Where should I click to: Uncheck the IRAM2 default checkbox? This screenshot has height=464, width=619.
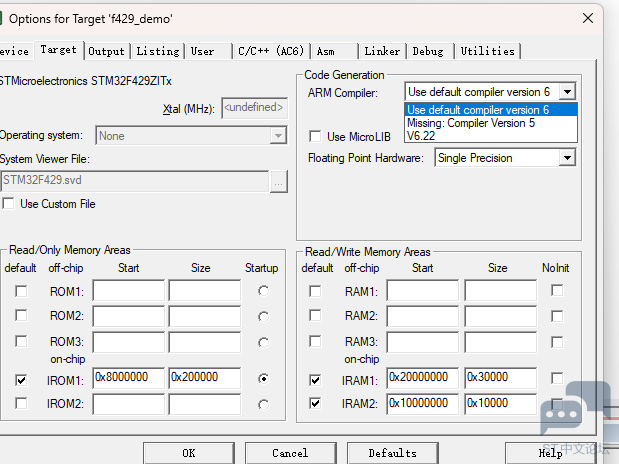tap(315, 404)
